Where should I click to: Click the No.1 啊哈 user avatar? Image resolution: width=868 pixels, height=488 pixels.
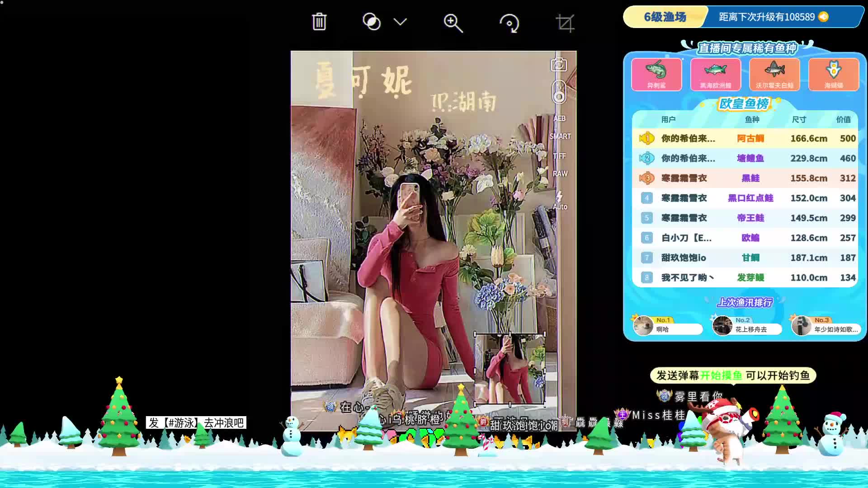pyautogui.click(x=643, y=325)
